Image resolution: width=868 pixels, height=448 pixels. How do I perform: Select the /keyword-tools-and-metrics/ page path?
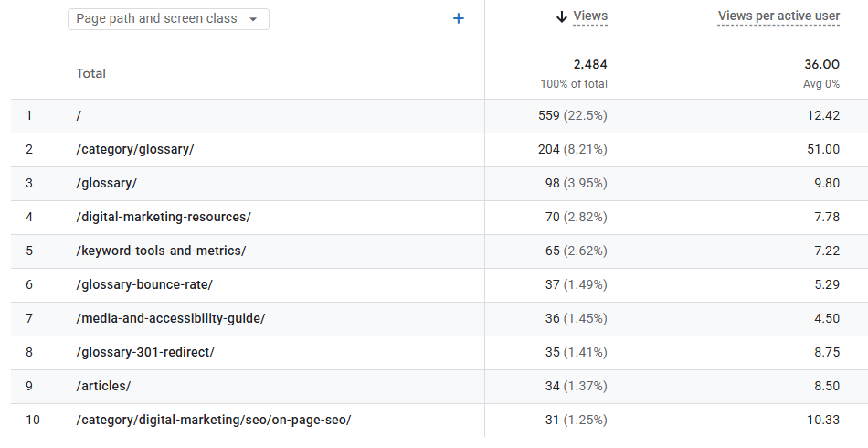click(x=161, y=251)
